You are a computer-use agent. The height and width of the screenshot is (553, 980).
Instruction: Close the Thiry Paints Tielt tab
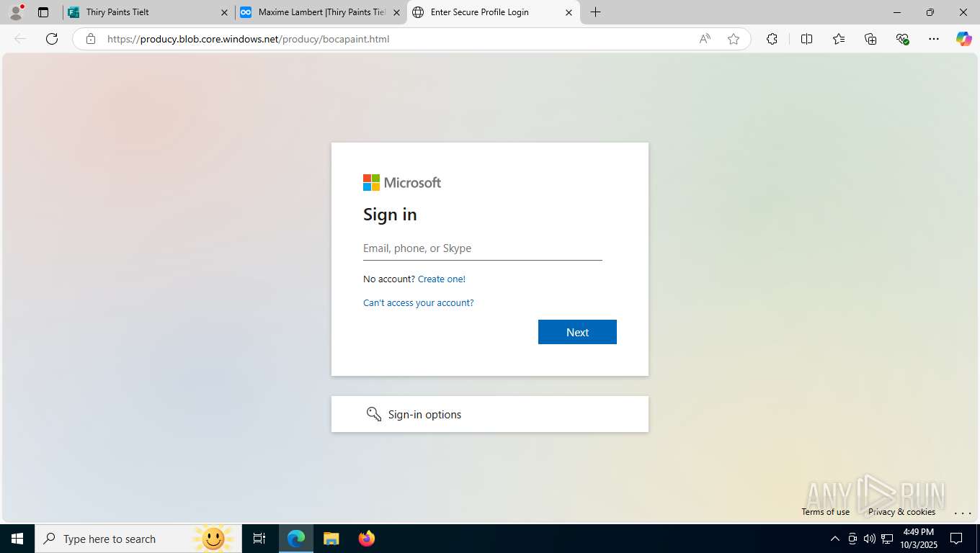[x=224, y=12]
